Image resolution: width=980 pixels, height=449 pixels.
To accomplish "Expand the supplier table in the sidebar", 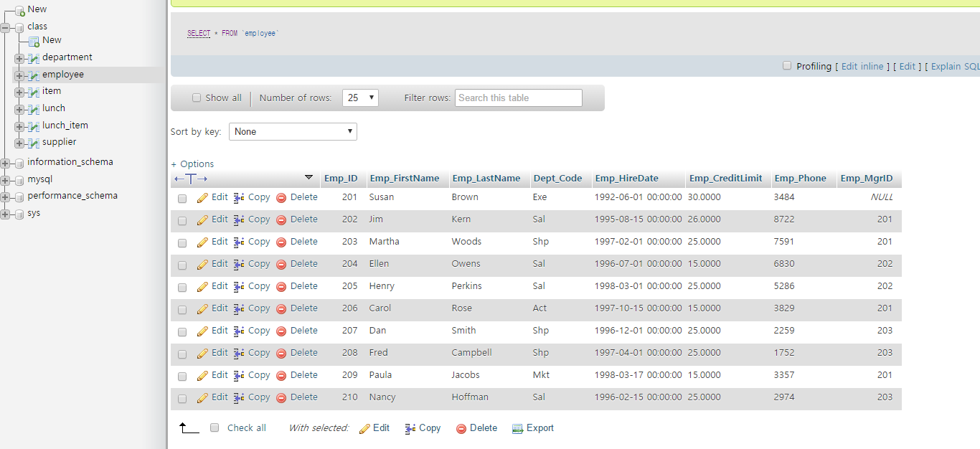I will 21,142.
